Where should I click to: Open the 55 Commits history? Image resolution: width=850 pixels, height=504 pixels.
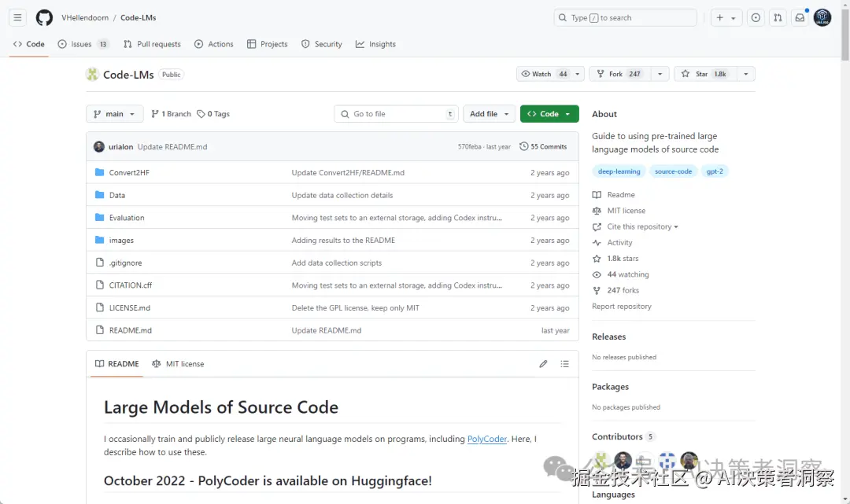pyautogui.click(x=544, y=146)
